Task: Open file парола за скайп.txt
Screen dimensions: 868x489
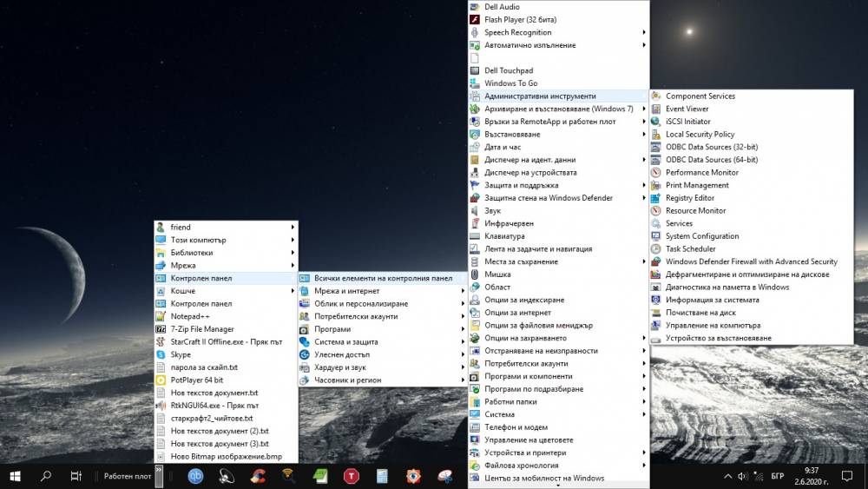Action: [204, 367]
